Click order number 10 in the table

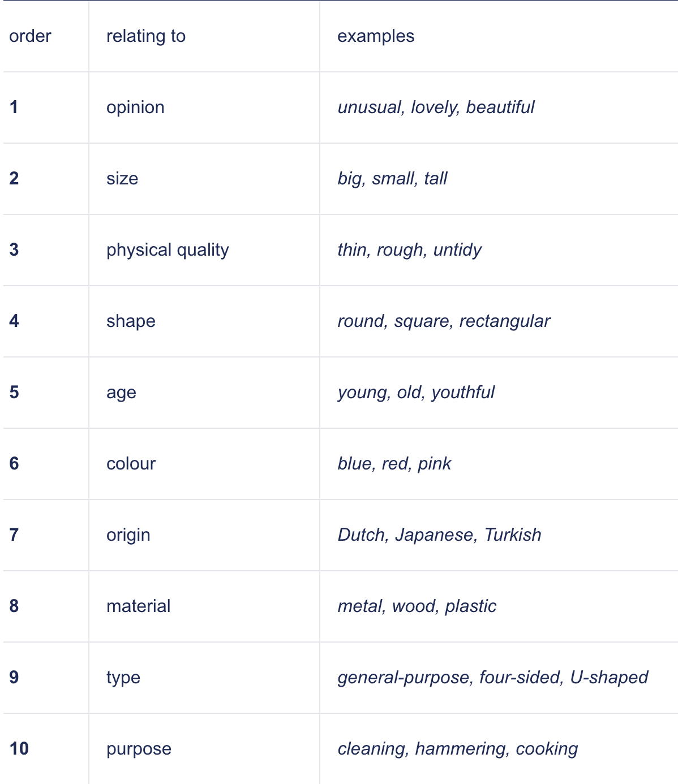click(x=19, y=749)
